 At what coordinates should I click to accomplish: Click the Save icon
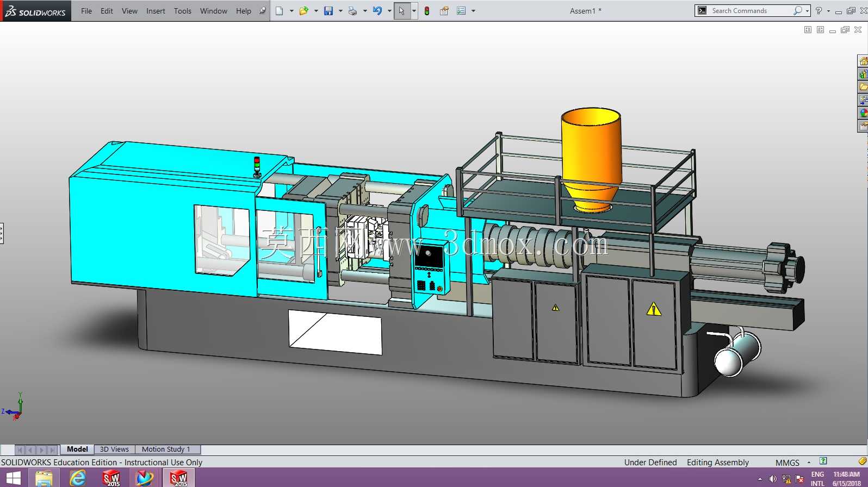(x=328, y=11)
